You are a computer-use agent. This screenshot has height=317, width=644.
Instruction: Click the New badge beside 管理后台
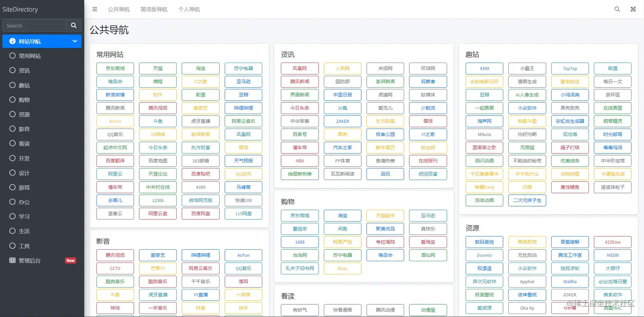(x=70, y=260)
